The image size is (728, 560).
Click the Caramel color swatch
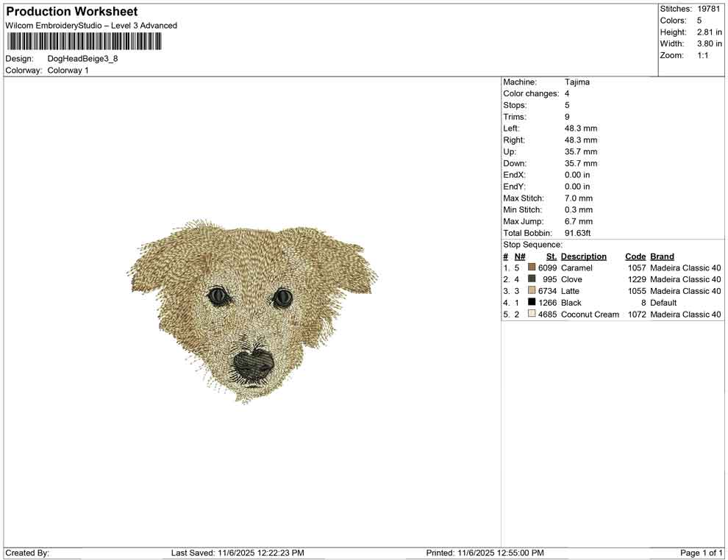click(x=532, y=268)
